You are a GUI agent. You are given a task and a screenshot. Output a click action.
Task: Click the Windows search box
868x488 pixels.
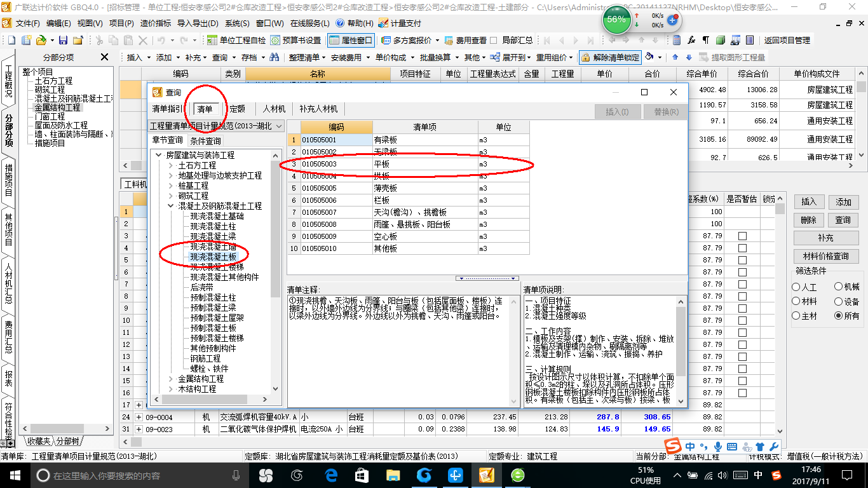(x=137, y=475)
